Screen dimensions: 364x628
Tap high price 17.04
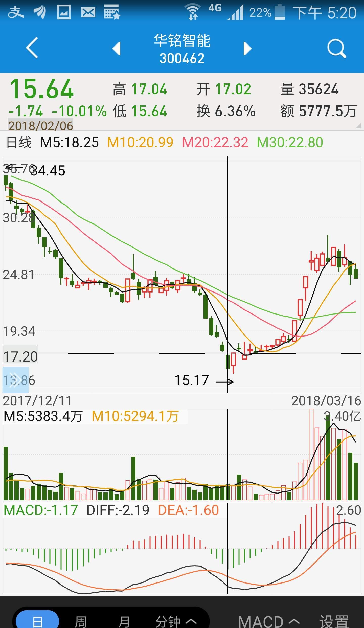coord(149,89)
